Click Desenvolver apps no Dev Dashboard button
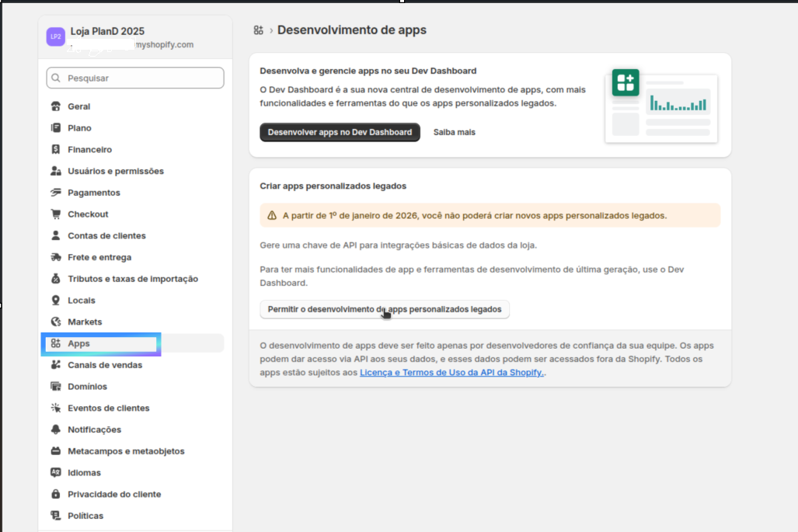This screenshot has height=532, width=798. coord(340,132)
